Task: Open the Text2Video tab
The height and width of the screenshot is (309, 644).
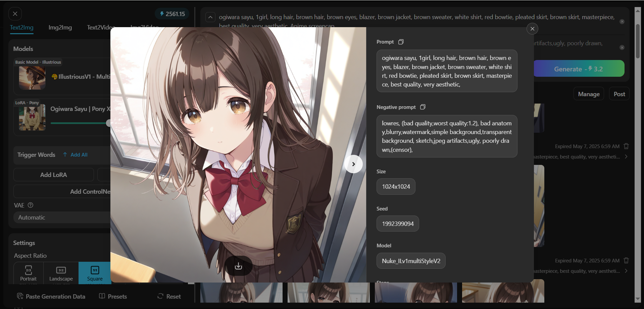Action: (101, 27)
